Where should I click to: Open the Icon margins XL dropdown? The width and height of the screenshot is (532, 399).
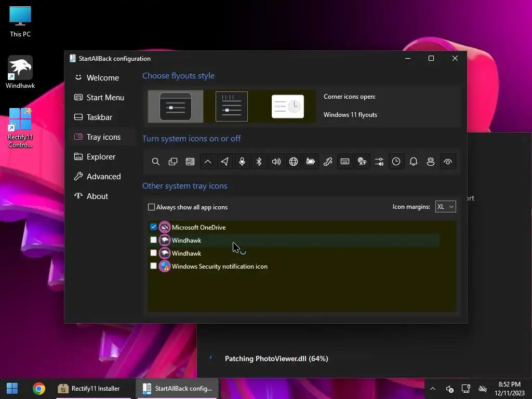(445, 207)
